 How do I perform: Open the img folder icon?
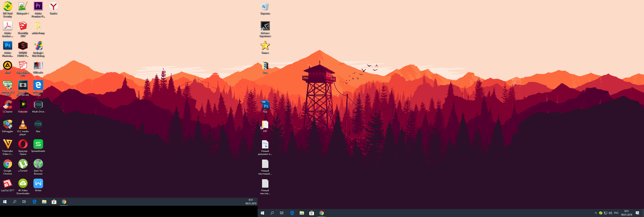tap(265, 68)
